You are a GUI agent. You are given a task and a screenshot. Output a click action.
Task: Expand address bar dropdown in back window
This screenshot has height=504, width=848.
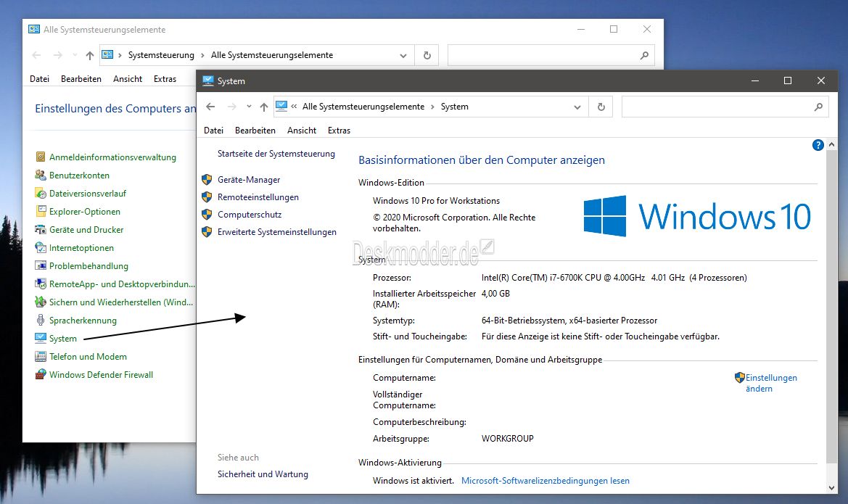click(403, 55)
